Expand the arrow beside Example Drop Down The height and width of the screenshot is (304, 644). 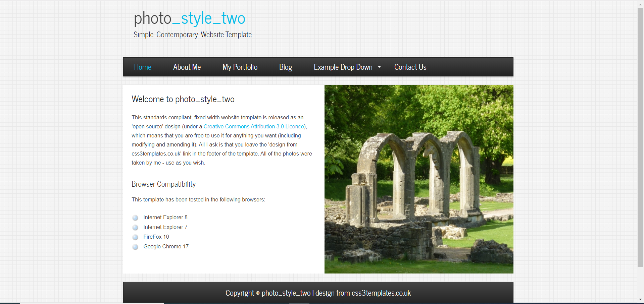click(x=379, y=67)
